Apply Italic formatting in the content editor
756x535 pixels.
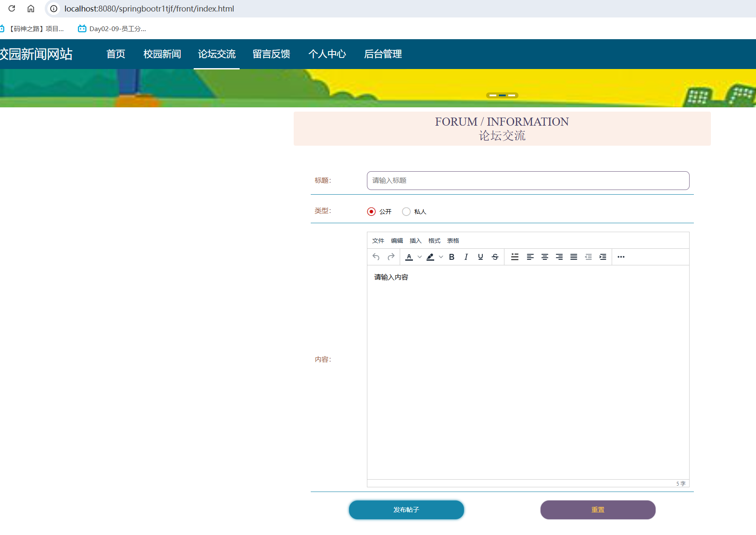tap(466, 257)
